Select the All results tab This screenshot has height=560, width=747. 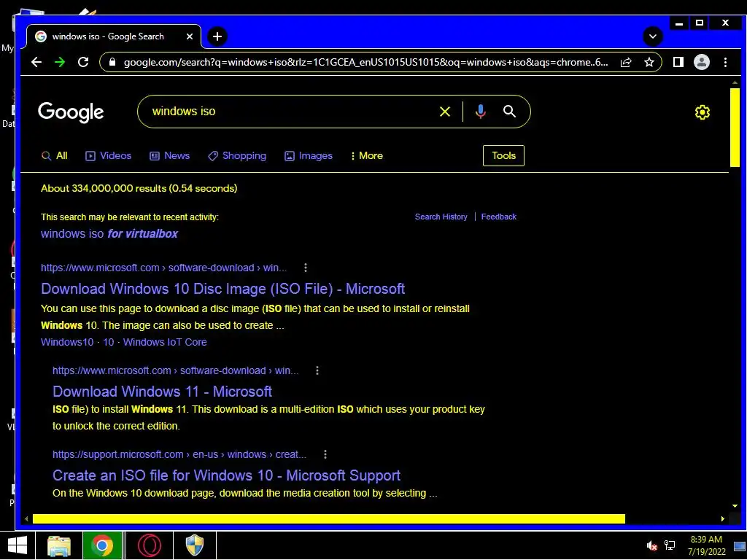coord(54,156)
